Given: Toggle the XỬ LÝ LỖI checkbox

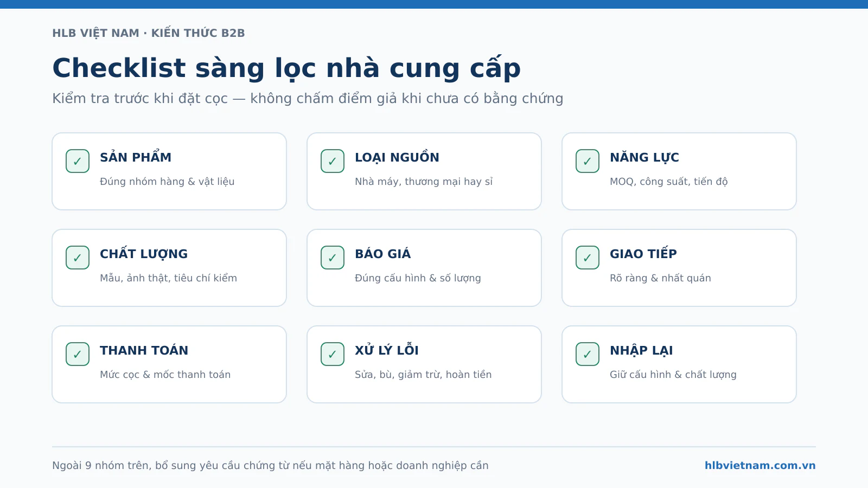Looking at the screenshot, I should pyautogui.click(x=333, y=354).
